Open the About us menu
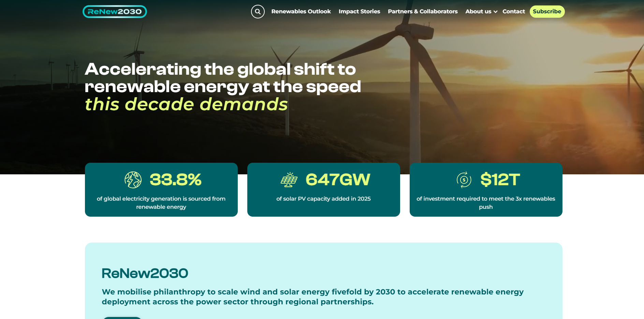 tap(478, 12)
